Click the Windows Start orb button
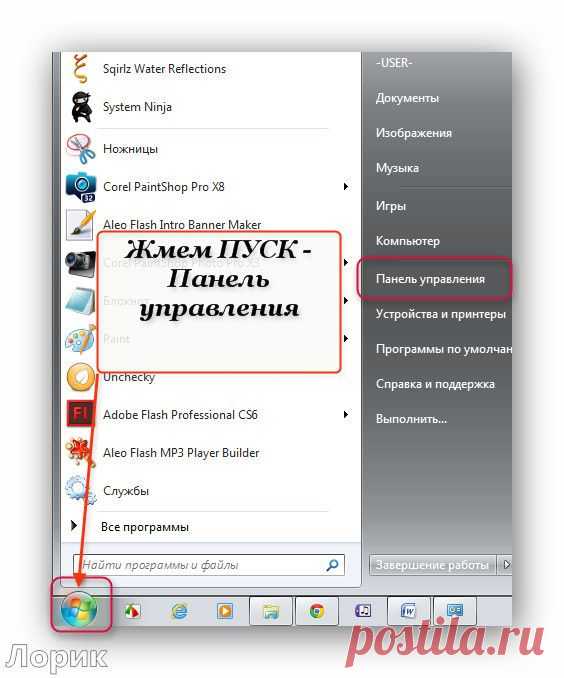The width and height of the screenshot is (564, 678). pos(79,610)
